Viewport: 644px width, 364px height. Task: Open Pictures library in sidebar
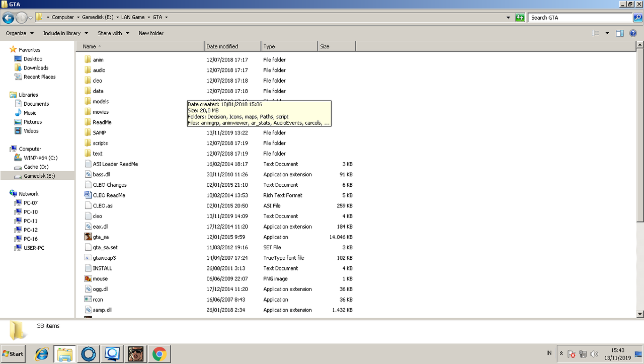[x=33, y=122]
